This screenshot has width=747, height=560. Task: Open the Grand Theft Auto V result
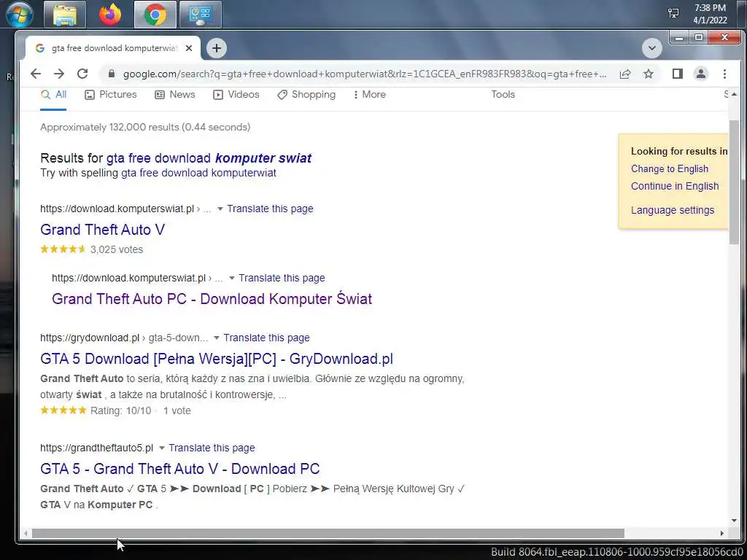[x=102, y=230]
